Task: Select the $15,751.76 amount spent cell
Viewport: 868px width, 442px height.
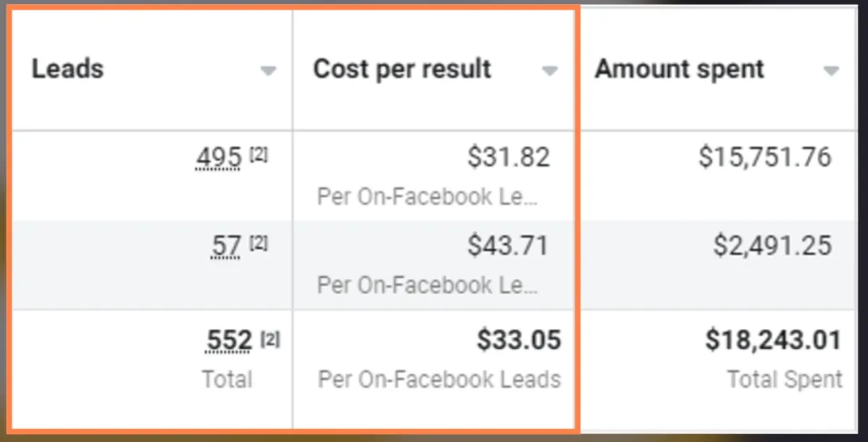Action: [764, 157]
